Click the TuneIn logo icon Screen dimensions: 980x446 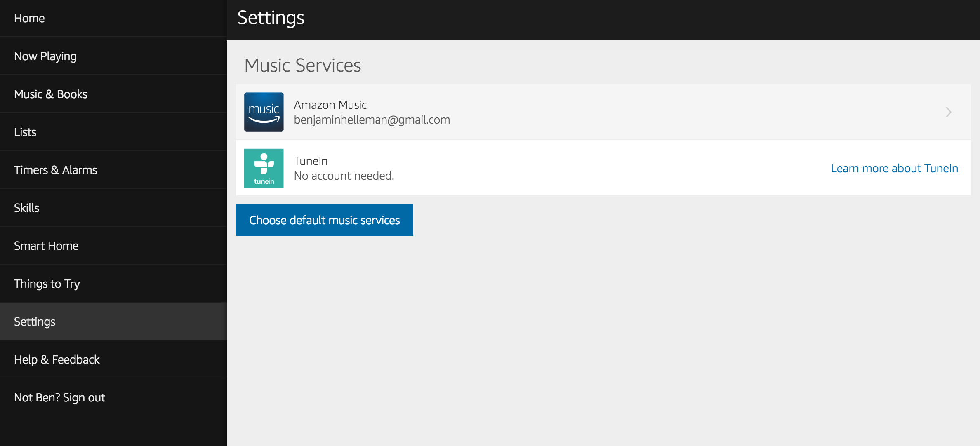click(x=264, y=168)
